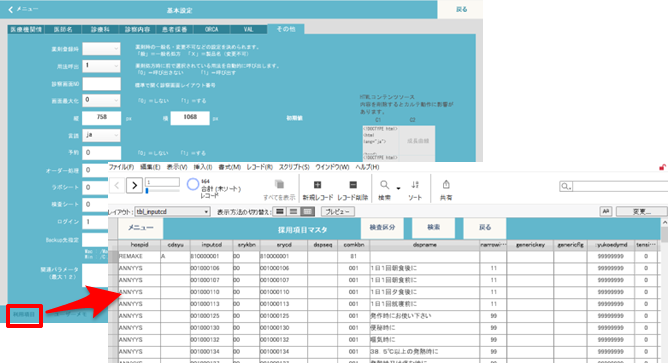Viewport: 668px width, 363px height.
Task: Click the 共有 share icon
Action: (x=446, y=184)
